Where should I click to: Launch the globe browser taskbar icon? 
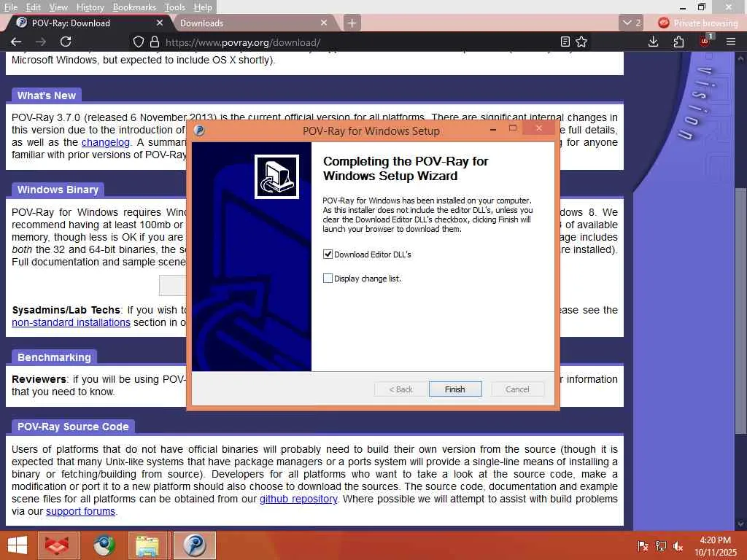[104, 545]
